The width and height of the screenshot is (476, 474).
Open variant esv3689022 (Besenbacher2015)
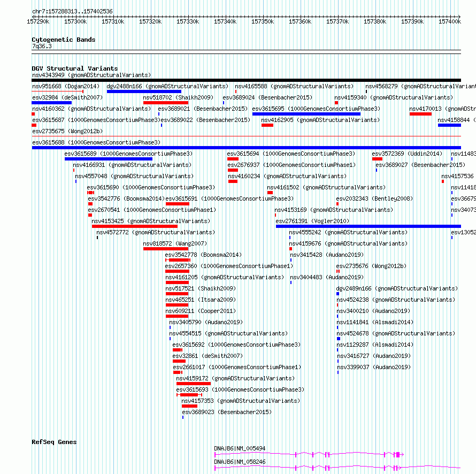pos(205,120)
